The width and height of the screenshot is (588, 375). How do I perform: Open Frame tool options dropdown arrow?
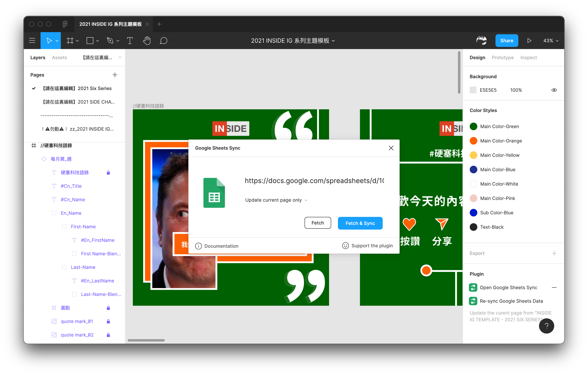[77, 41]
